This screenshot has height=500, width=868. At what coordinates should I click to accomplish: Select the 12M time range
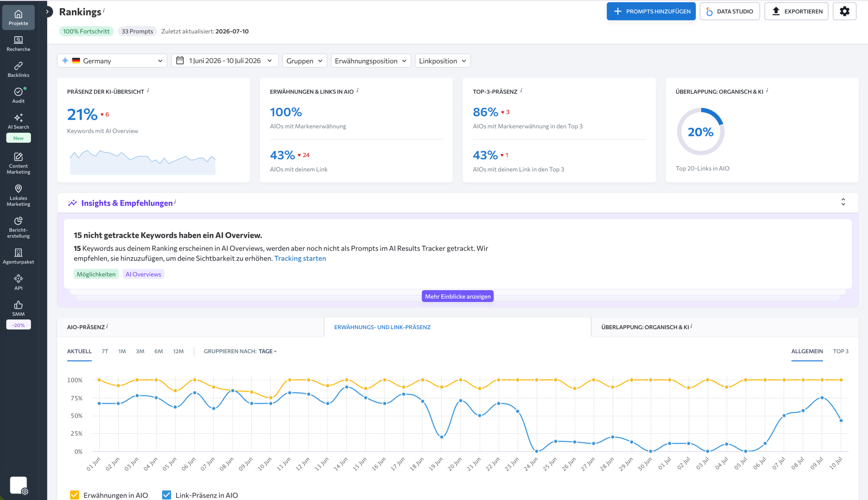coord(178,351)
